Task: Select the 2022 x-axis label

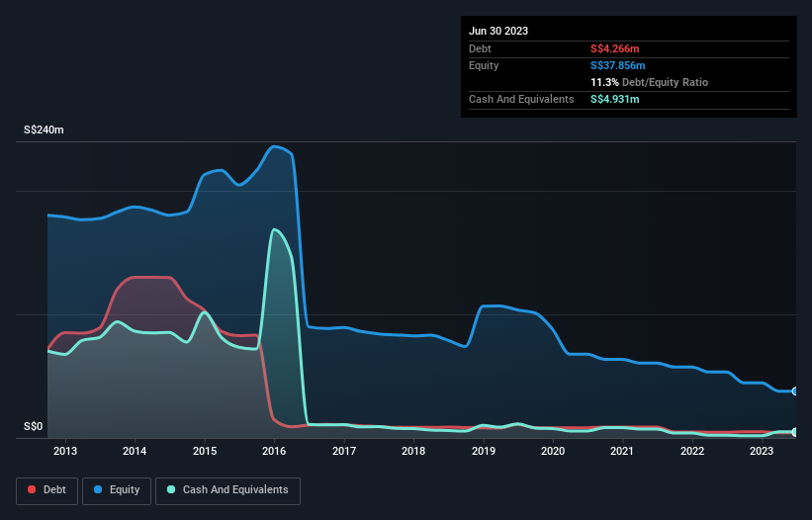Action: (692, 451)
